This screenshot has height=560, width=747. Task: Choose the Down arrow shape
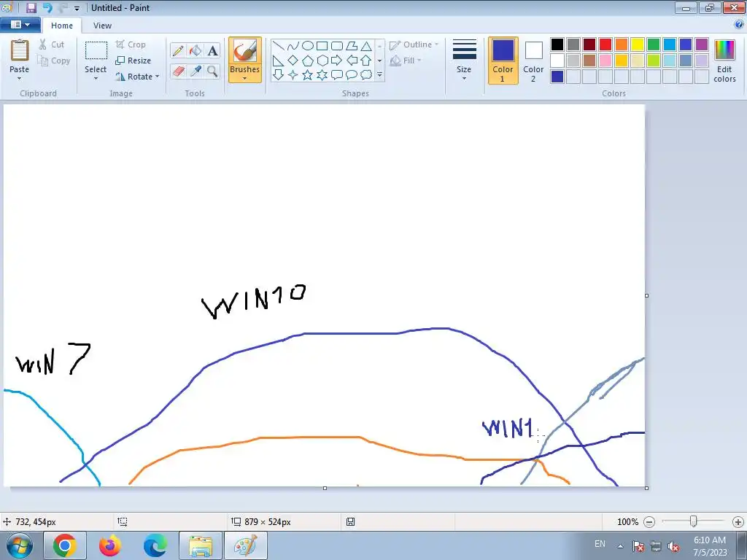278,75
